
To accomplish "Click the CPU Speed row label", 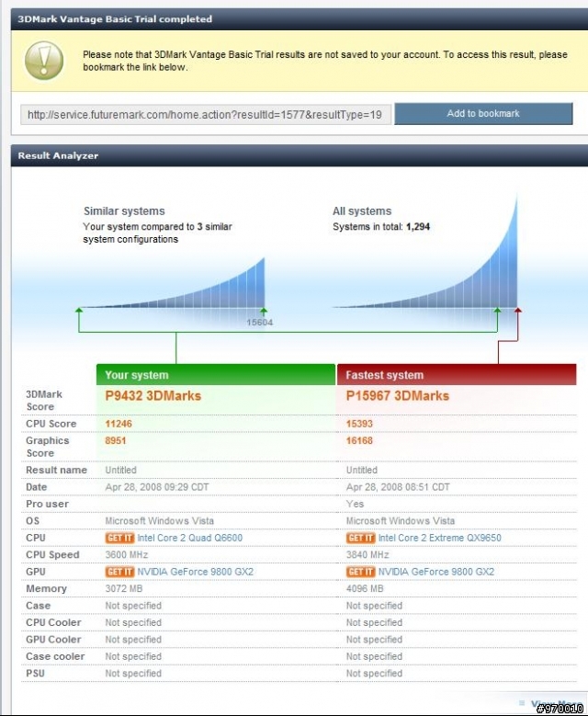I will (x=52, y=555).
